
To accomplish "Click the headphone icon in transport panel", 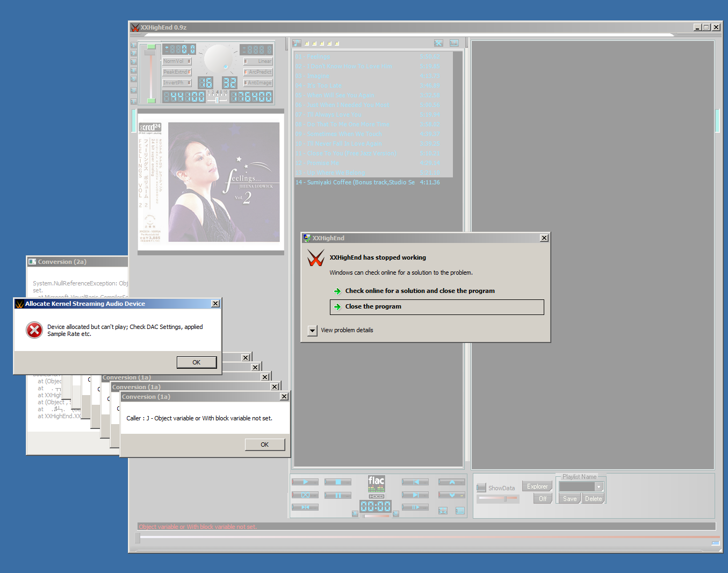I will [x=443, y=511].
